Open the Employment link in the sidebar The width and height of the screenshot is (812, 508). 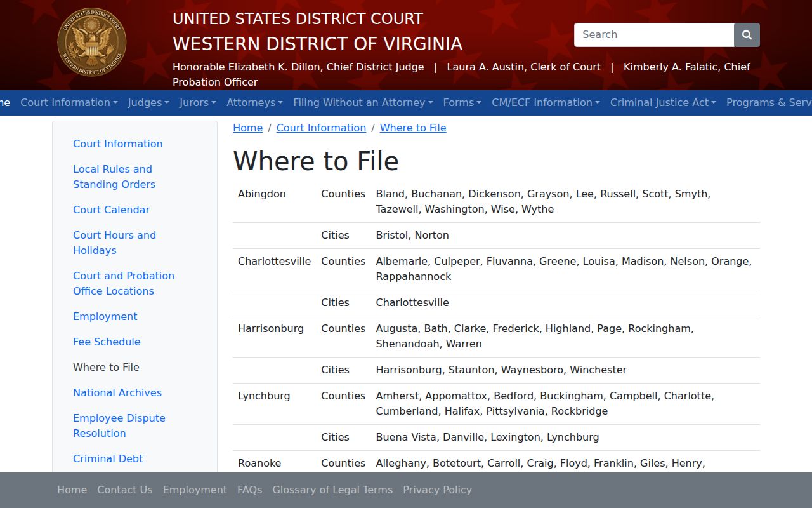click(105, 316)
